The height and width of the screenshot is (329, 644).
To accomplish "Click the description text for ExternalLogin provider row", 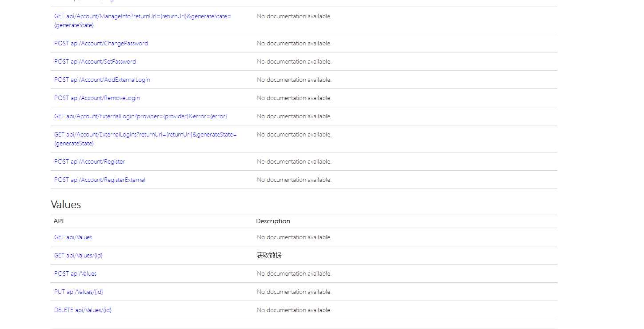I will (294, 116).
